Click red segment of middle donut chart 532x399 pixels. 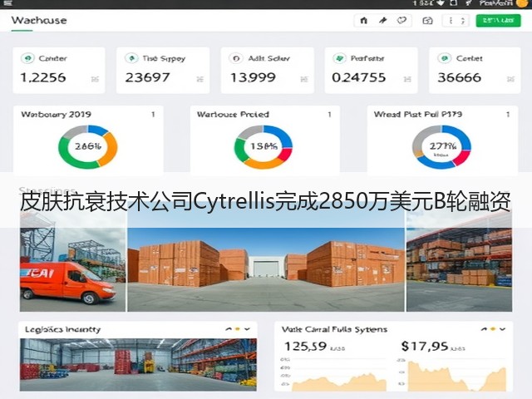pos(285,155)
